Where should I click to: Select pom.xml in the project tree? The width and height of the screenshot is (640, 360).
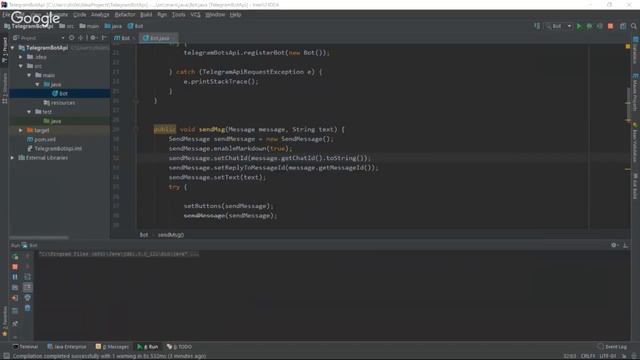click(x=42, y=139)
